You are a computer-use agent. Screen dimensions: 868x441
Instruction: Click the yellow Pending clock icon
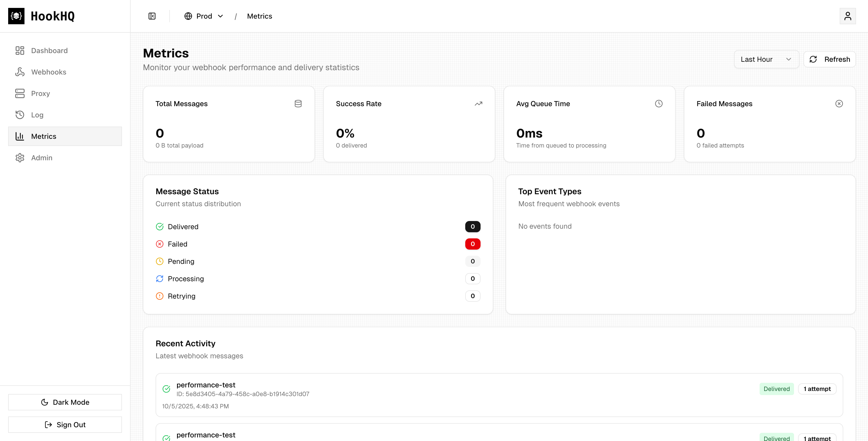coord(160,261)
